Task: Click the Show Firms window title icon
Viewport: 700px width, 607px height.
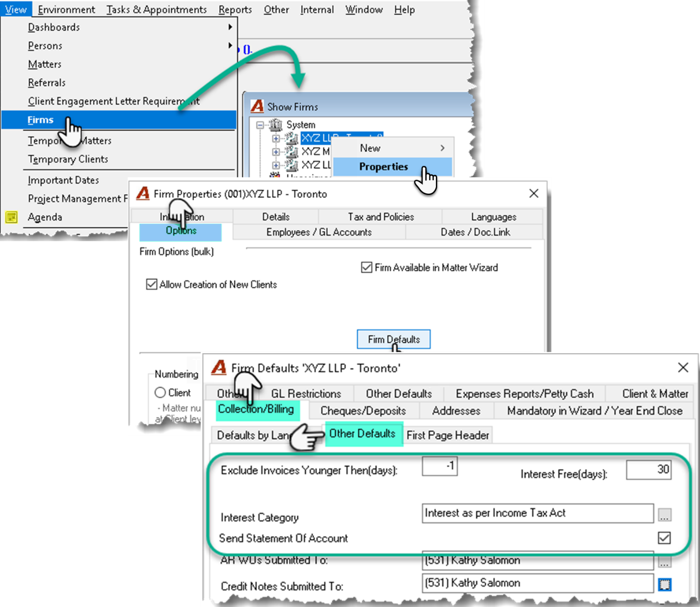Action: pyautogui.click(x=257, y=106)
